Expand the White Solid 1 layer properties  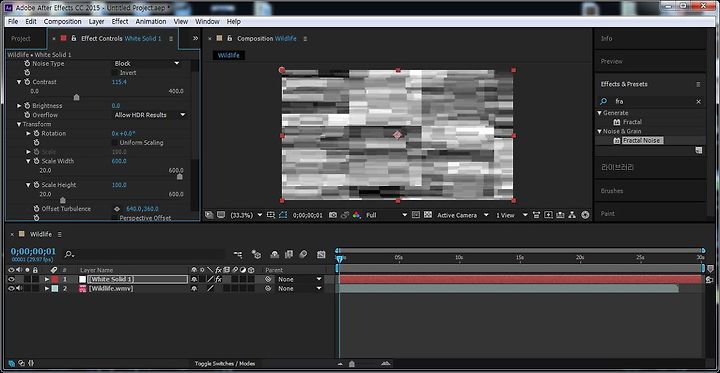click(x=46, y=279)
